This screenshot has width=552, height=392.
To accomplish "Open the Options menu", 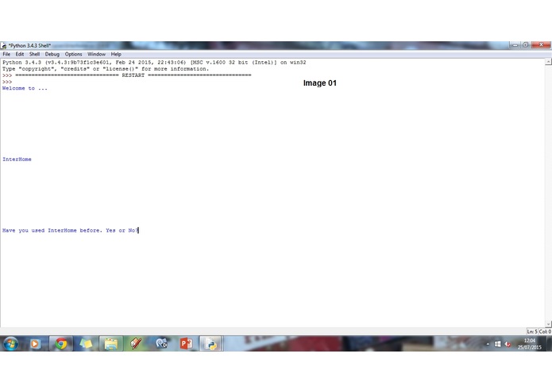I will pyautogui.click(x=73, y=54).
